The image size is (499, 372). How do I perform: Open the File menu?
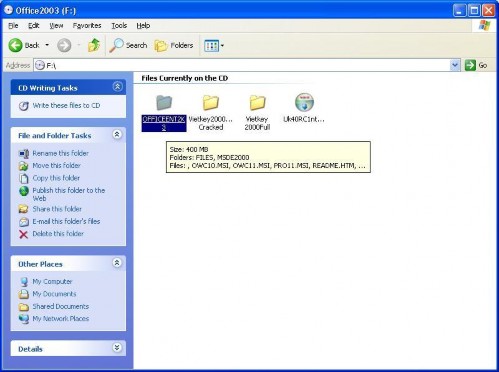tap(13, 26)
